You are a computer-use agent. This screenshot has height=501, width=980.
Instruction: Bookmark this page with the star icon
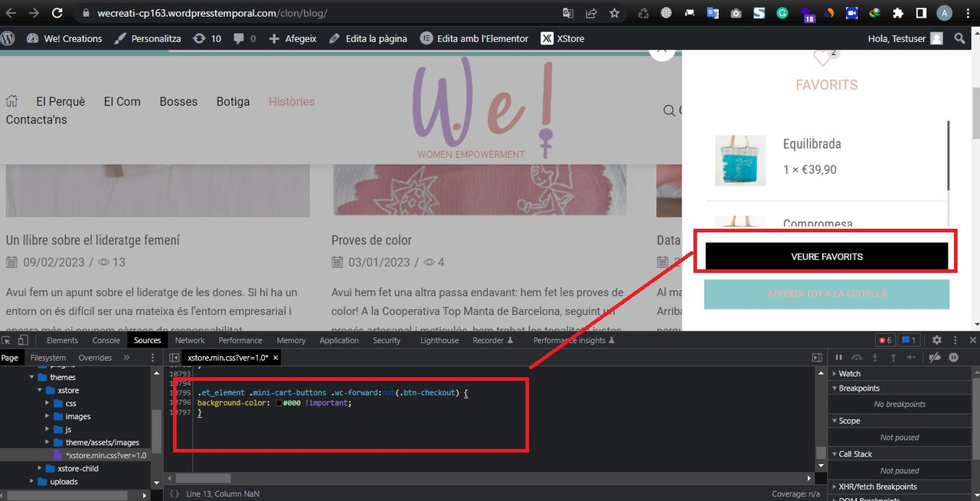point(614,13)
